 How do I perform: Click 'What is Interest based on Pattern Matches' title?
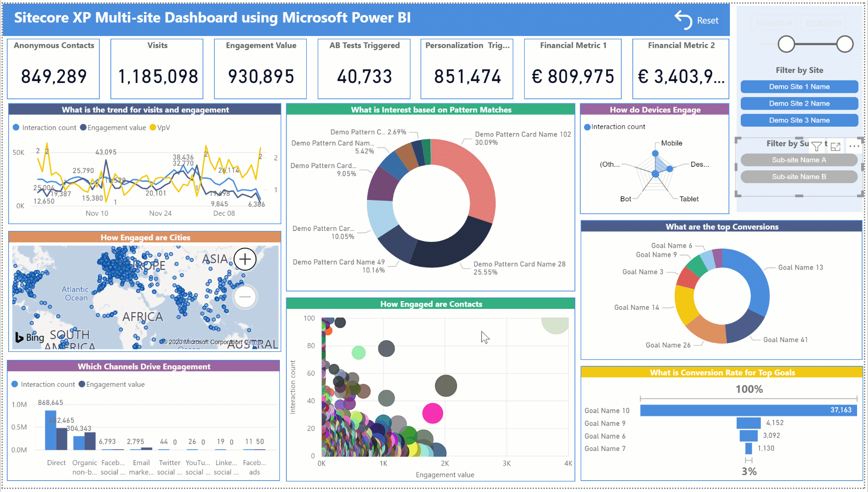click(x=431, y=110)
